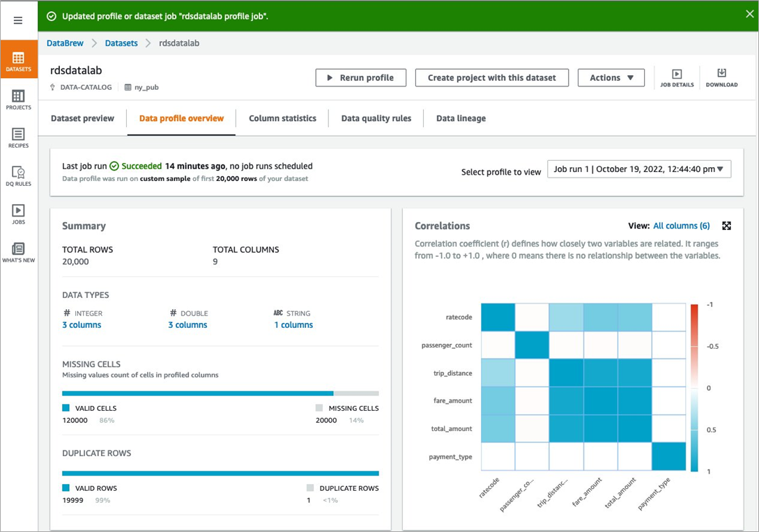
Task: Switch to Dataset preview tab
Action: (x=82, y=118)
